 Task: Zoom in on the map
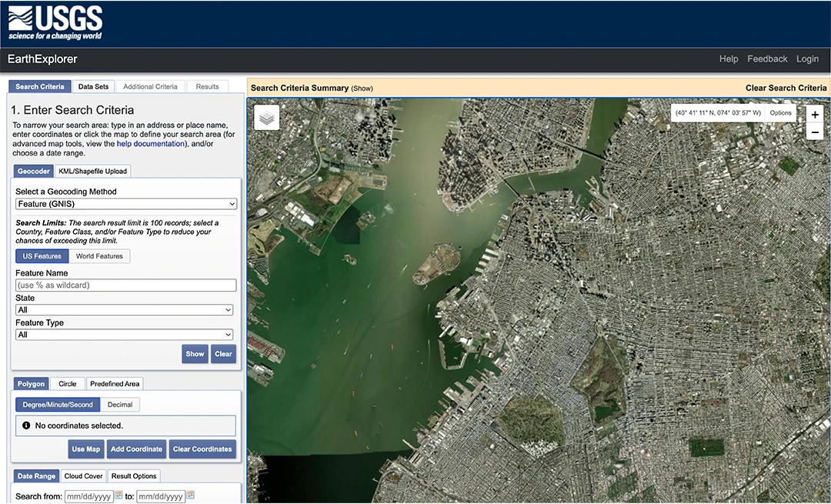[x=816, y=114]
